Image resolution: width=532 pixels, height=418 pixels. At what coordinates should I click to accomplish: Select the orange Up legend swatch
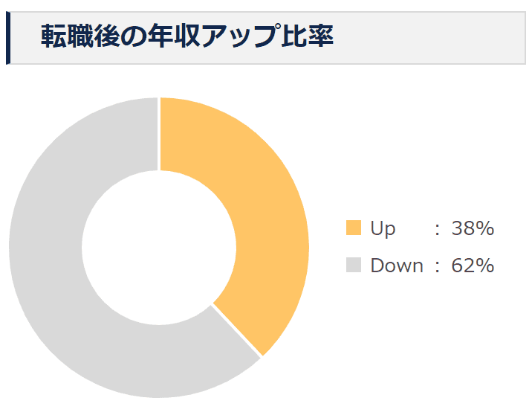354,228
